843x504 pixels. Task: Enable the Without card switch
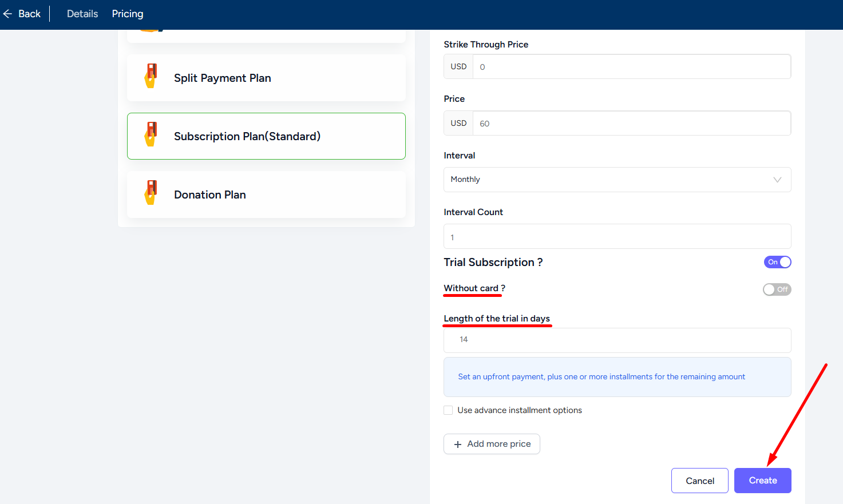[x=777, y=289]
